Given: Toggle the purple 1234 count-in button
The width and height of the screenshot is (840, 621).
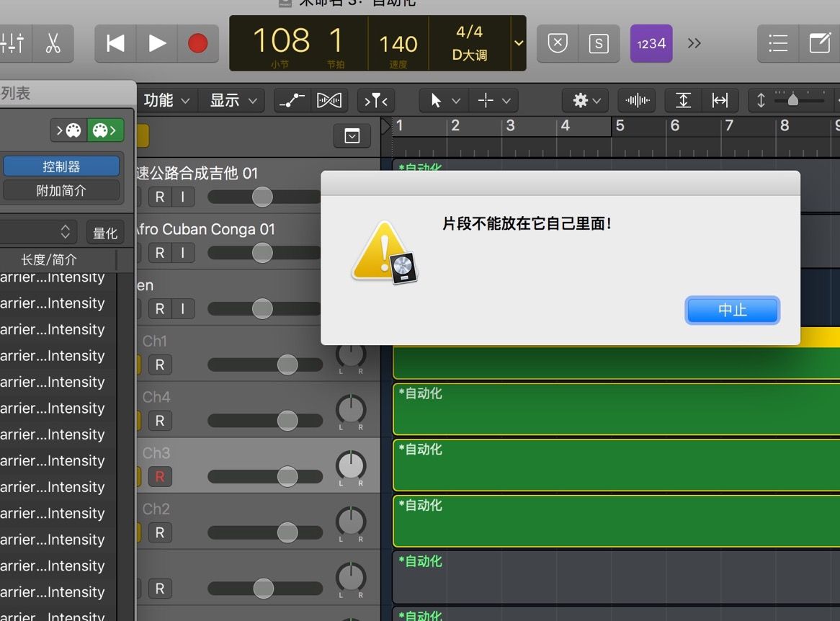Looking at the screenshot, I should click(651, 43).
